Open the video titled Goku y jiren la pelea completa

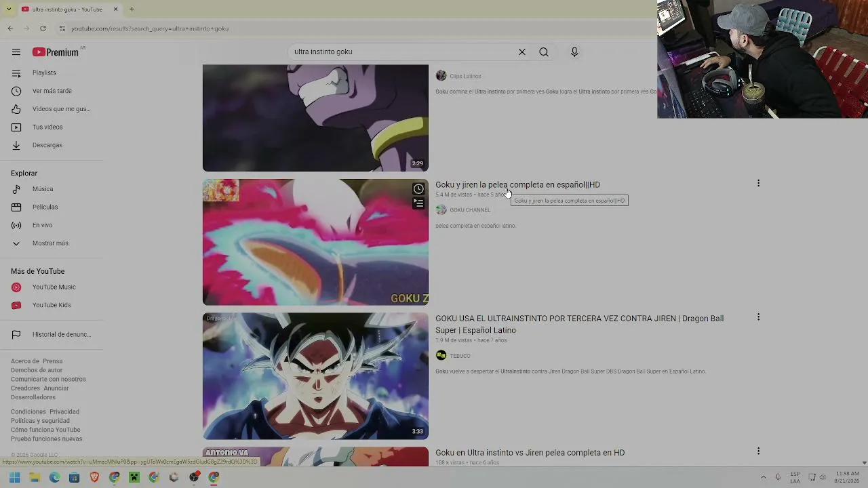[517, 184]
